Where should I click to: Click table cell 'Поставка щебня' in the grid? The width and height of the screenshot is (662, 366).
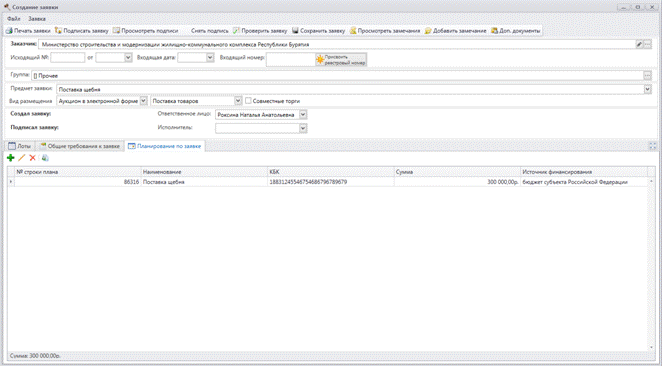click(204, 182)
